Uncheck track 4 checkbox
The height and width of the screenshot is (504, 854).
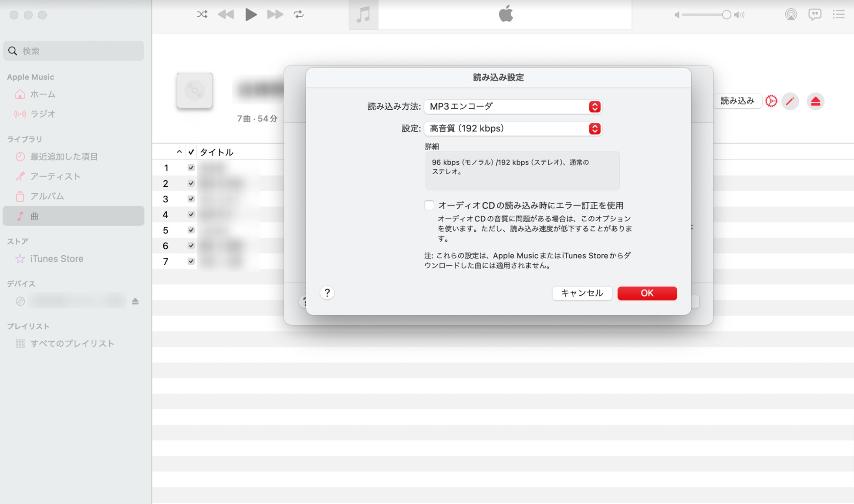(x=191, y=214)
